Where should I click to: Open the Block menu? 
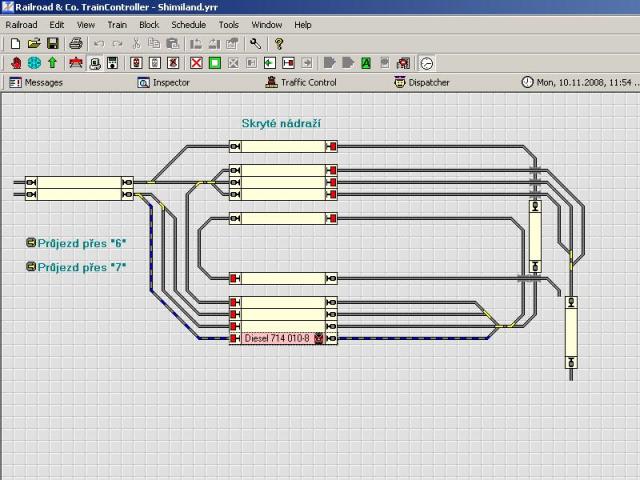[x=149, y=25]
